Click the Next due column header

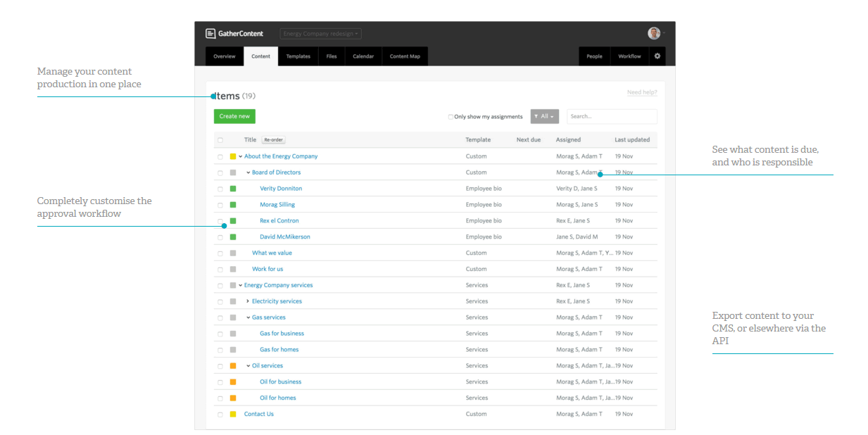coord(529,140)
